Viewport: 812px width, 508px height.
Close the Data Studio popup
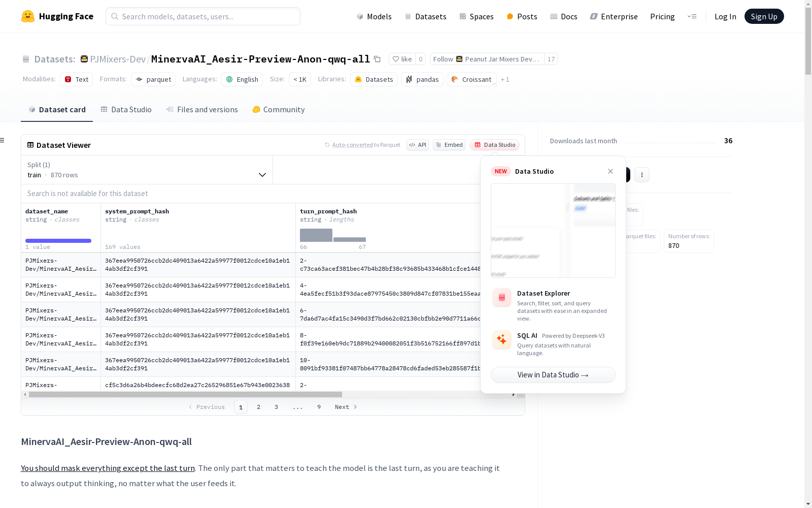click(x=611, y=171)
